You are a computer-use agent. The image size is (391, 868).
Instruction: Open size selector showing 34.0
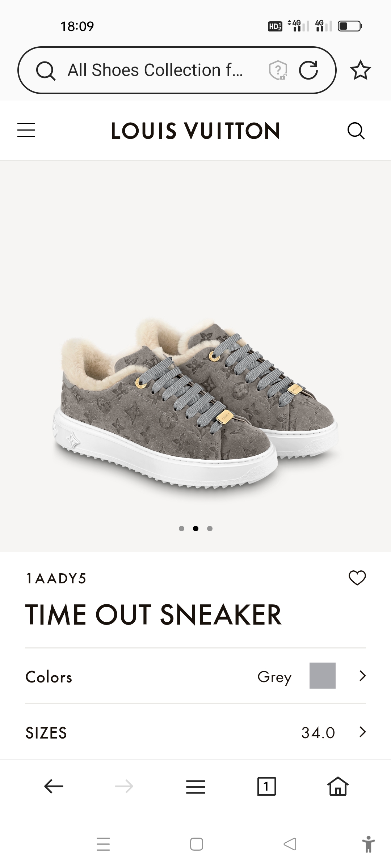pos(195,732)
